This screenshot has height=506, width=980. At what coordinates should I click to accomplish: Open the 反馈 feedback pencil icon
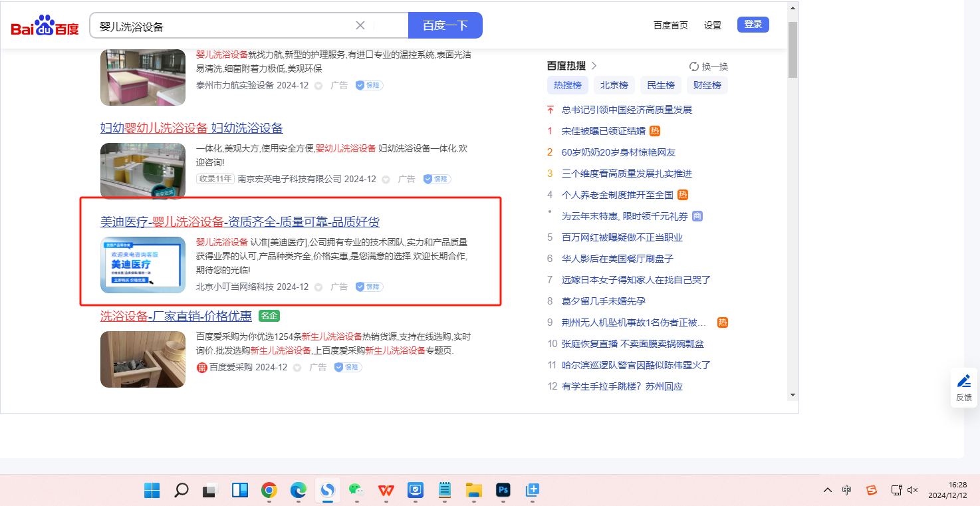[x=963, y=381]
